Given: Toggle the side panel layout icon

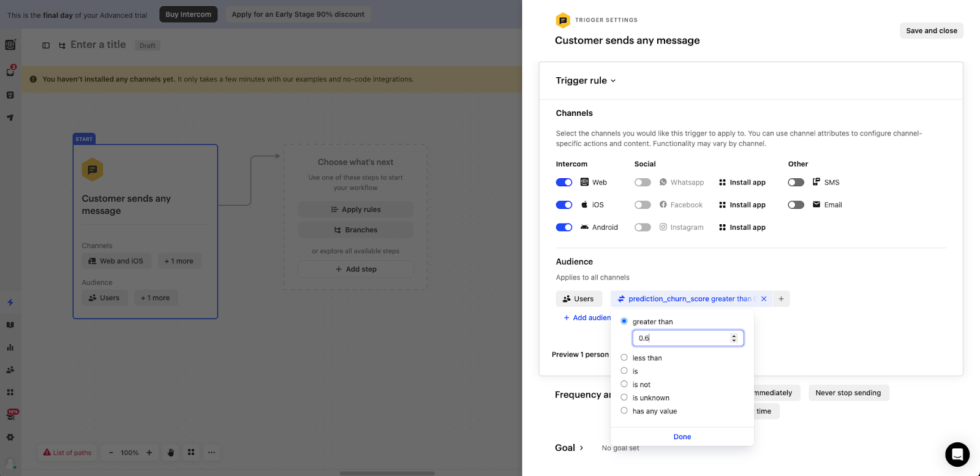Looking at the screenshot, I should tap(46, 45).
